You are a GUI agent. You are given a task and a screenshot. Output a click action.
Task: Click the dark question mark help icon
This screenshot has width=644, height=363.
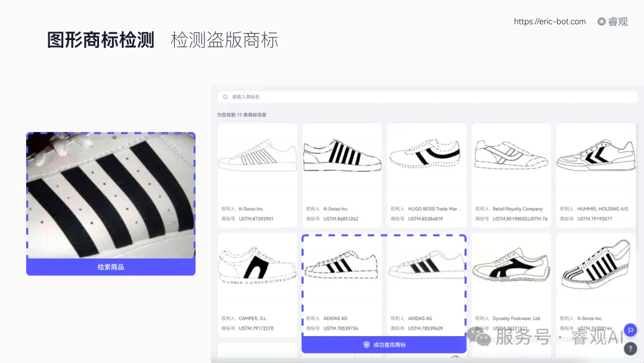[630, 348]
